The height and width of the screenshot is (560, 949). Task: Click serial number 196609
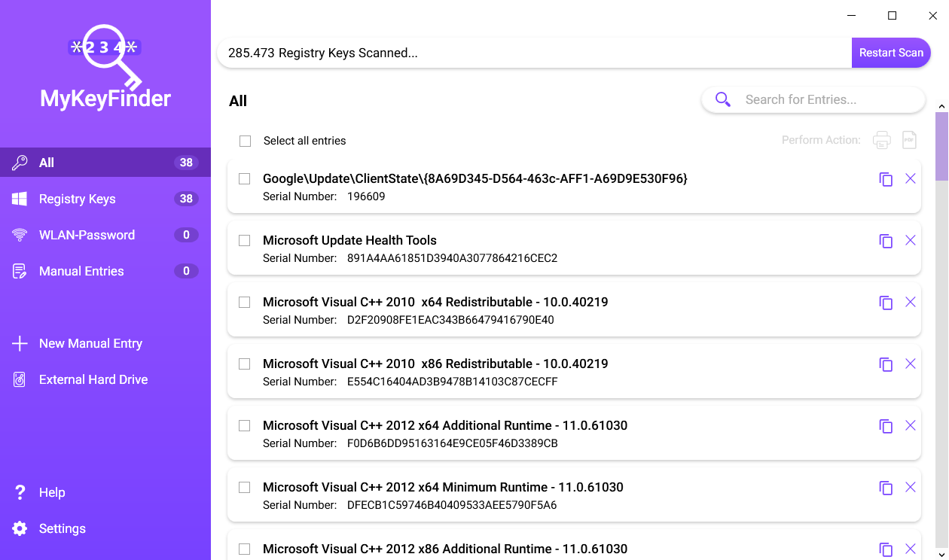pyautogui.click(x=366, y=196)
